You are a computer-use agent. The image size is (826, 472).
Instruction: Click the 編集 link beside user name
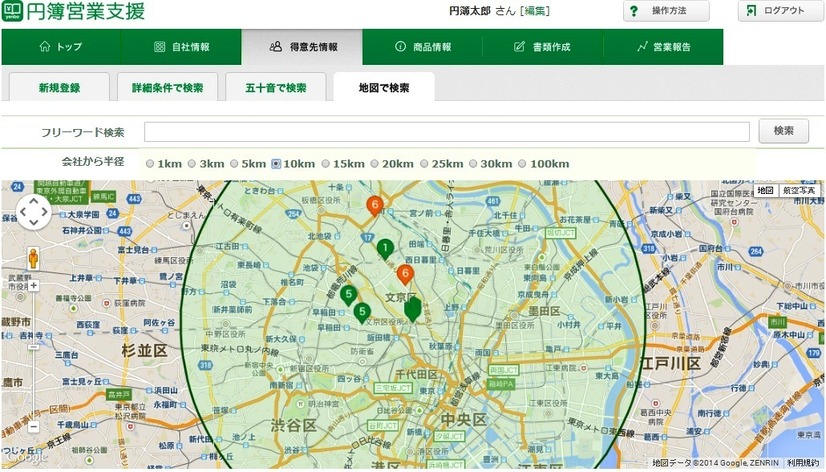pyautogui.click(x=534, y=11)
